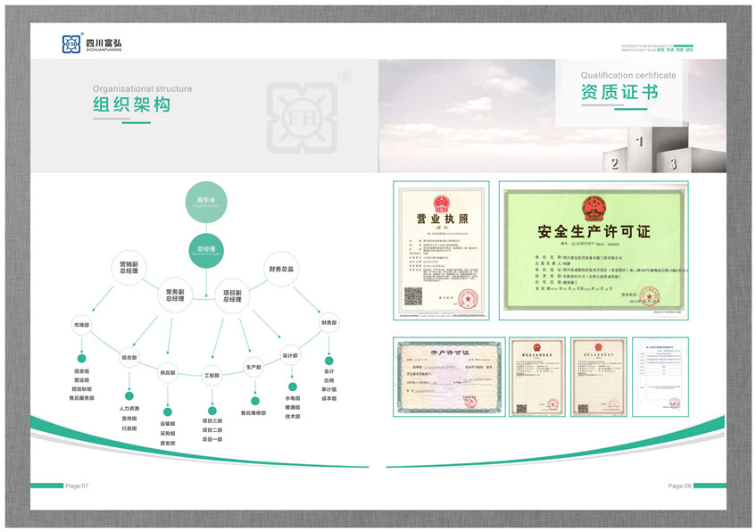Click the QR code on the business license

tap(412, 296)
